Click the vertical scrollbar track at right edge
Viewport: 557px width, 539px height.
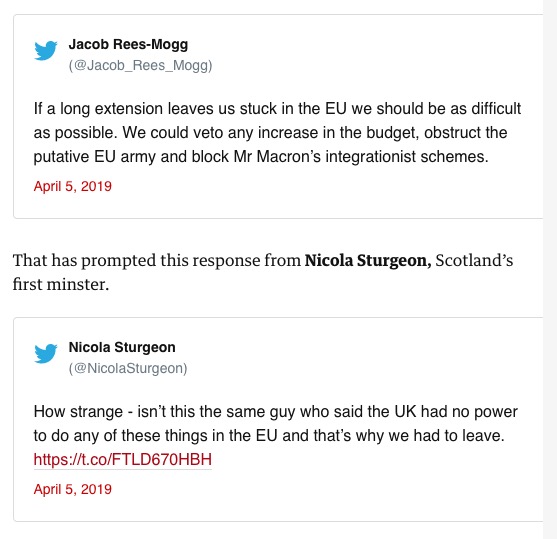pos(550,269)
